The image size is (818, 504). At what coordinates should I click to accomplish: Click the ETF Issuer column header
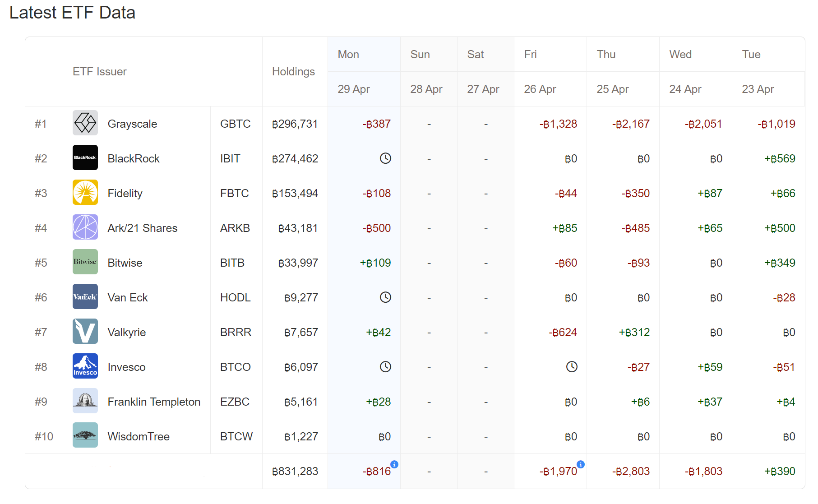coord(100,72)
